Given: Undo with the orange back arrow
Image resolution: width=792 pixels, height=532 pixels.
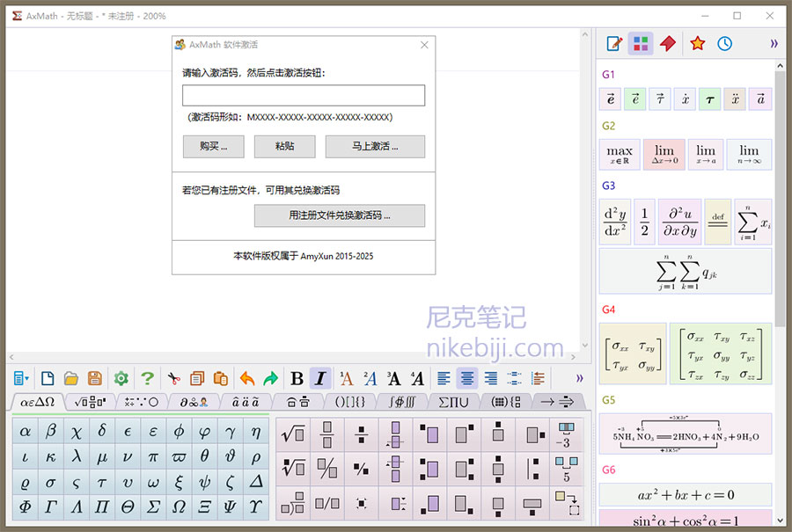Looking at the screenshot, I should [x=247, y=378].
